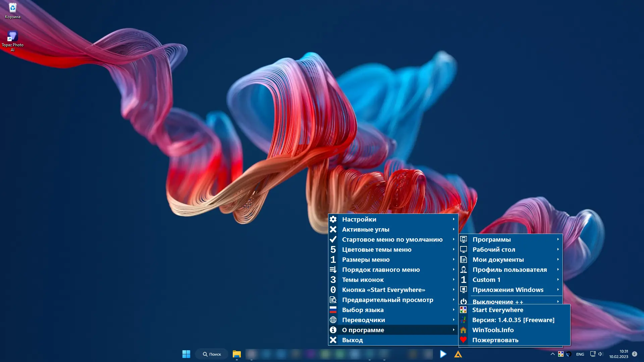644x362 pixels.
Task: Select the Выход menu entry
Action: [x=352, y=340]
